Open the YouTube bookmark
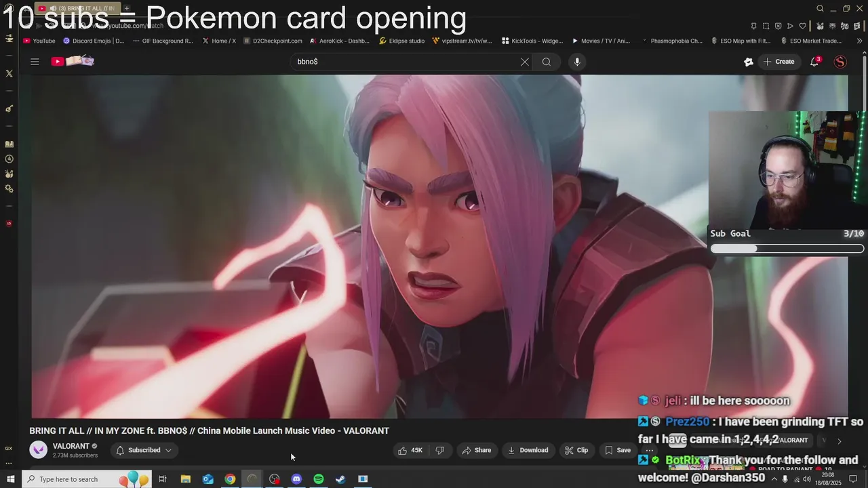 pyautogui.click(x=39, y=41)
